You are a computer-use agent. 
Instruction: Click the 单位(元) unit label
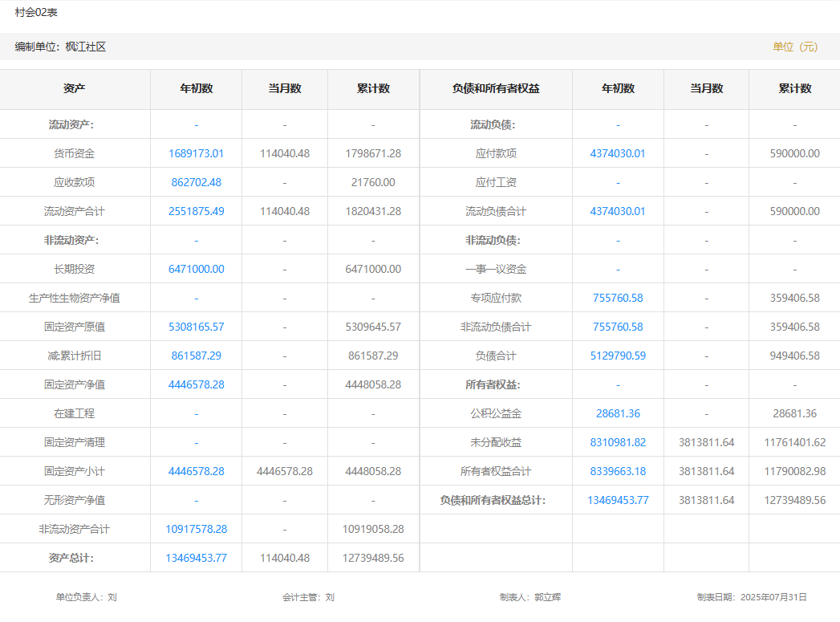[794, 47]
